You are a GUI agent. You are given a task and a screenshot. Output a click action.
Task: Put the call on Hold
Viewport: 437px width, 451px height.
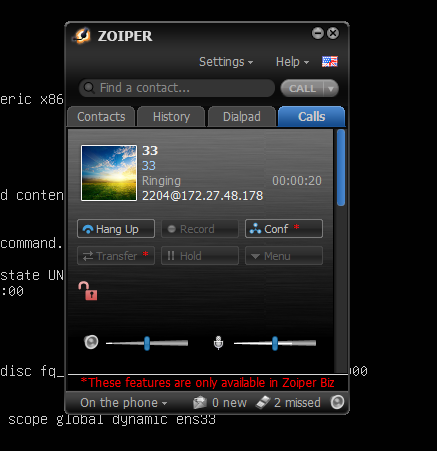click(x=200, y=256)
